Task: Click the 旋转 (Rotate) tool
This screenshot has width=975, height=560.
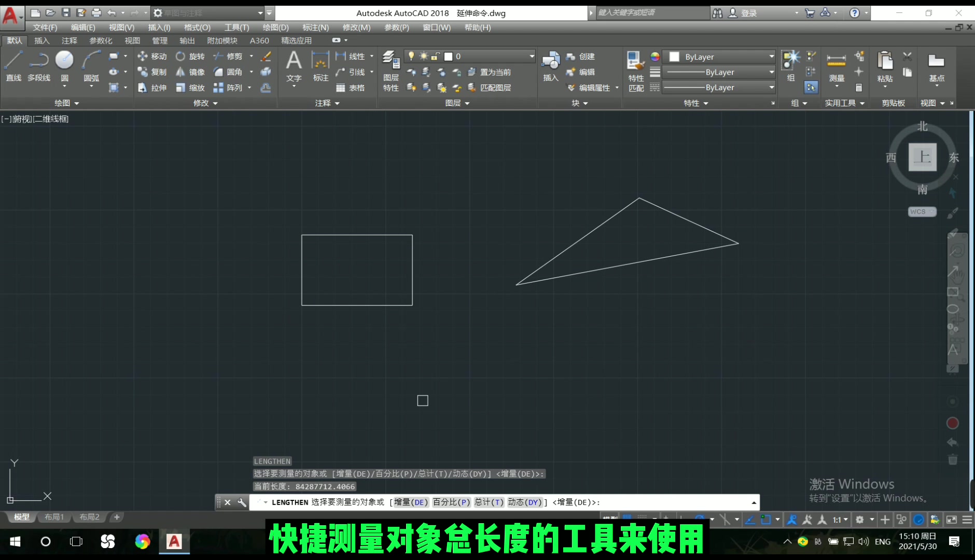Action: (x=190, y=56)
